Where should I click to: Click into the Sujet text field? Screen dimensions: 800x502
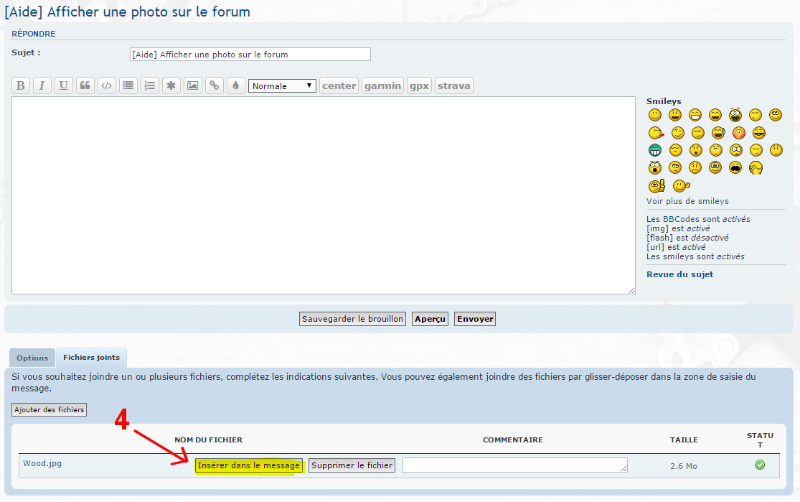coord(250,54)
